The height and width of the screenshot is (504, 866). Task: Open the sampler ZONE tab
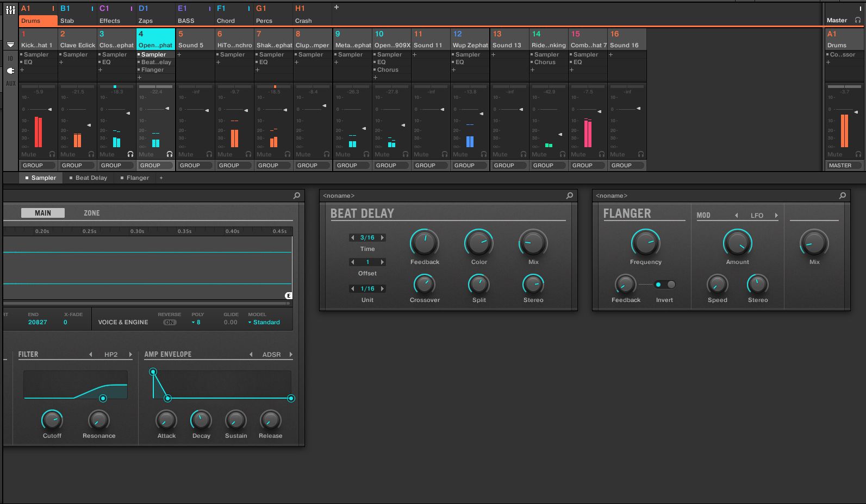pyautogui.click(x=92, y=213)
